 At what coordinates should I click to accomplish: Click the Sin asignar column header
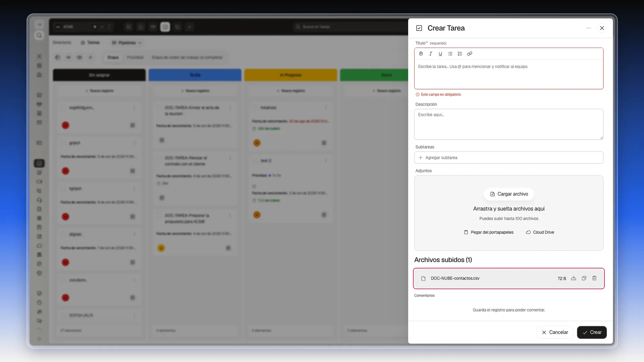[99, 75]
